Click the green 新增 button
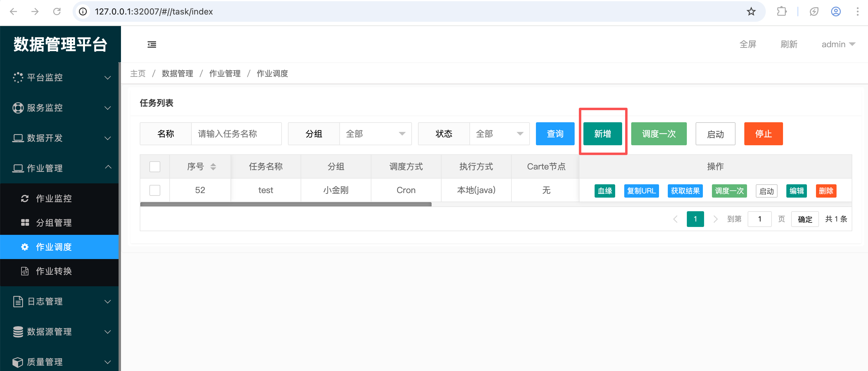 602,133
